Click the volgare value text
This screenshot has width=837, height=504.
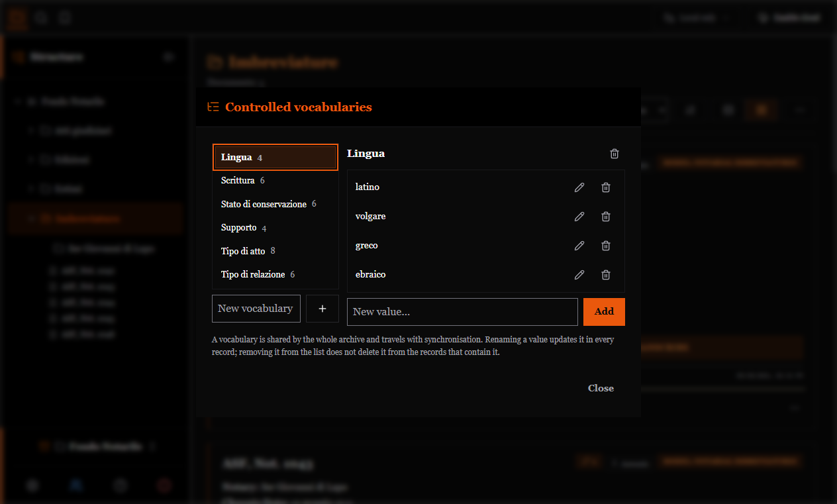tap(371, 217)
